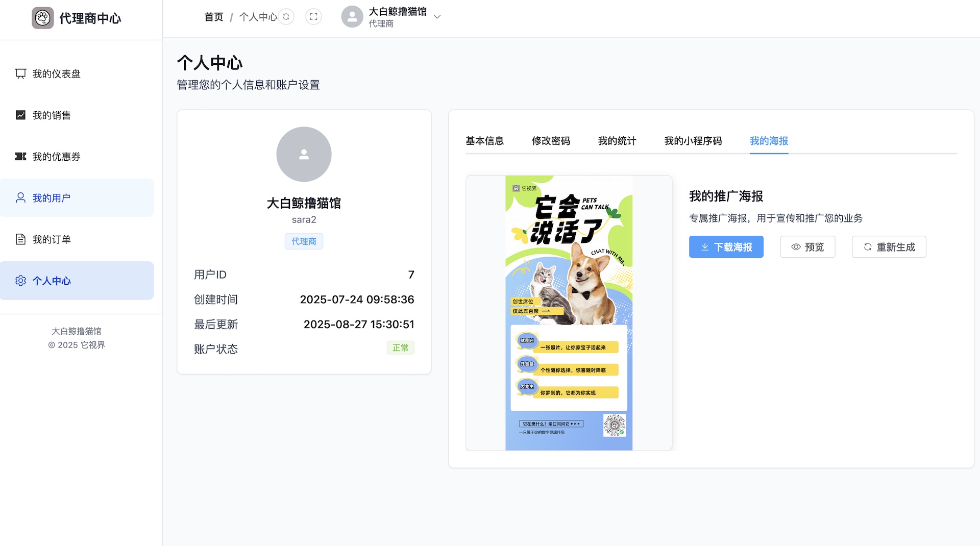
Task: Open the 修改密码 tab
Action: point(551,141)
